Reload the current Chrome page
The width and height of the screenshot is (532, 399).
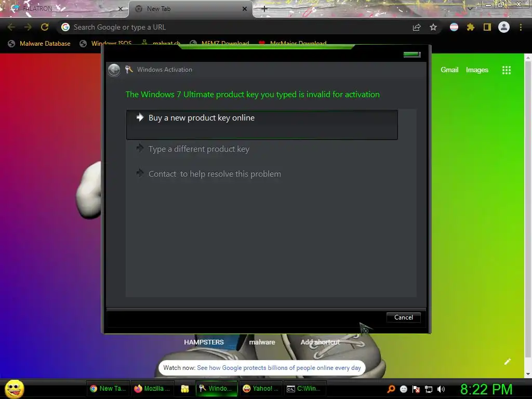coord(45,27)
